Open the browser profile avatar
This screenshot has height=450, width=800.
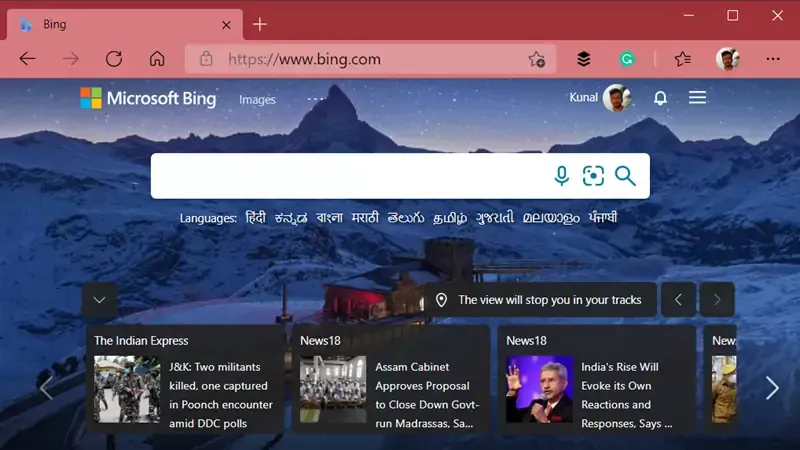(728, 59)
